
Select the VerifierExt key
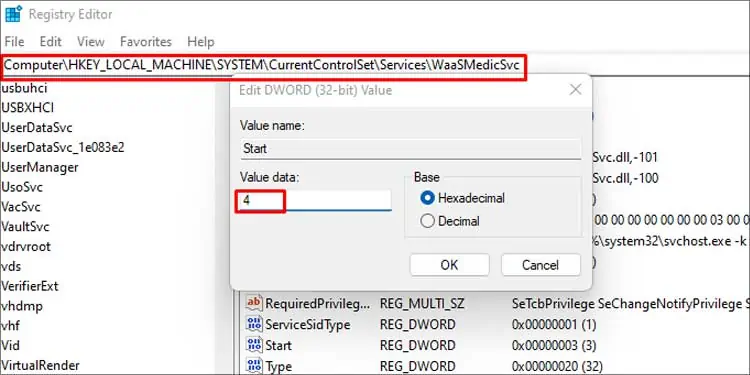(x=30, y=286)
